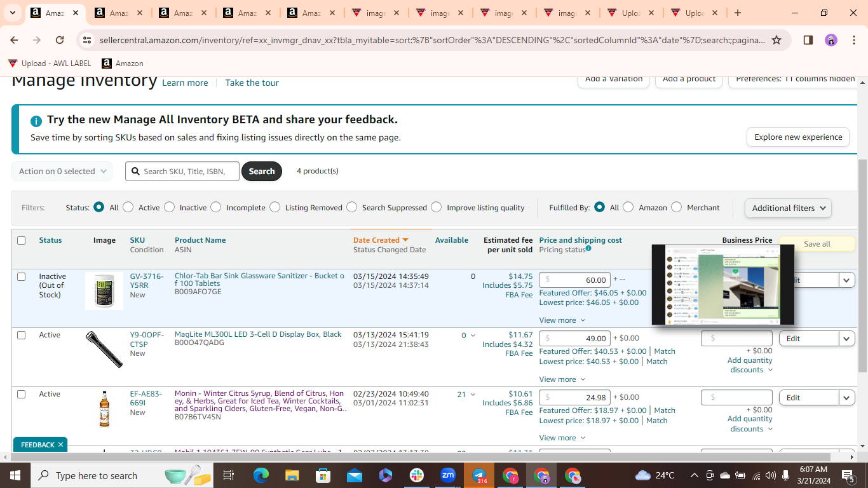The image size is (868, 488).
Task: Go back to the previous page in Chrome
Action: click(x=14, y=40)
